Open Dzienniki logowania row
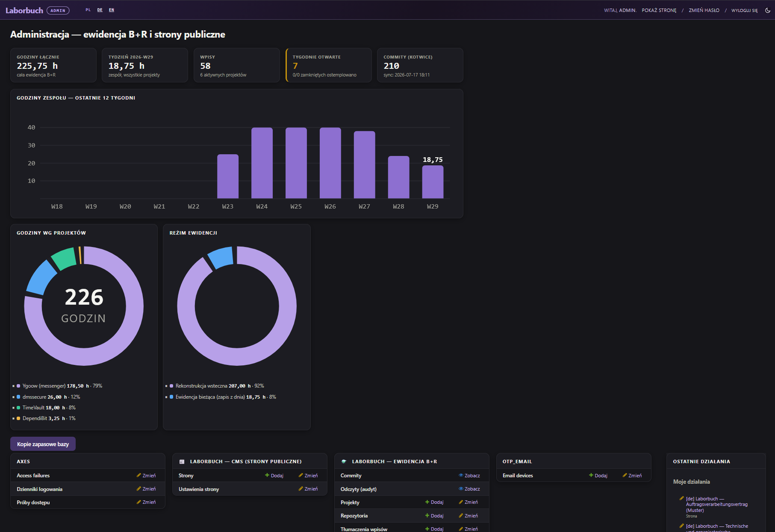Screen dimensions: 775x532 [x=88, y=489]
